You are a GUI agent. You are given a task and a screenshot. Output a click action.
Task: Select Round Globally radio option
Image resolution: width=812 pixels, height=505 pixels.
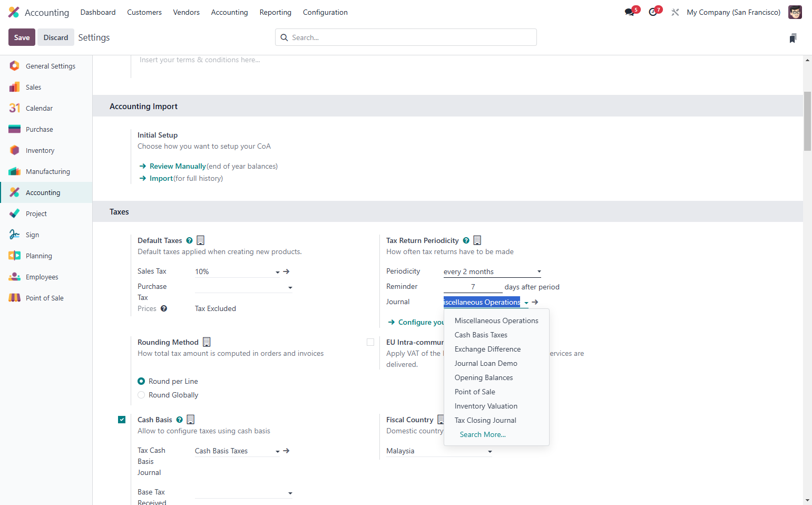click(141, 395)
